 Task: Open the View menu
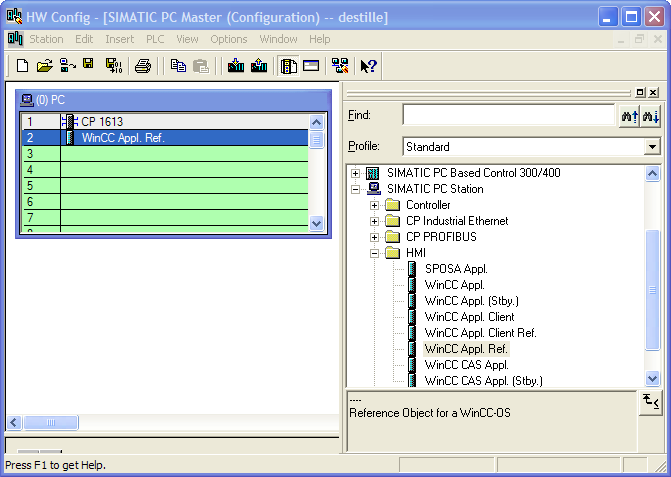click(187, 39)
